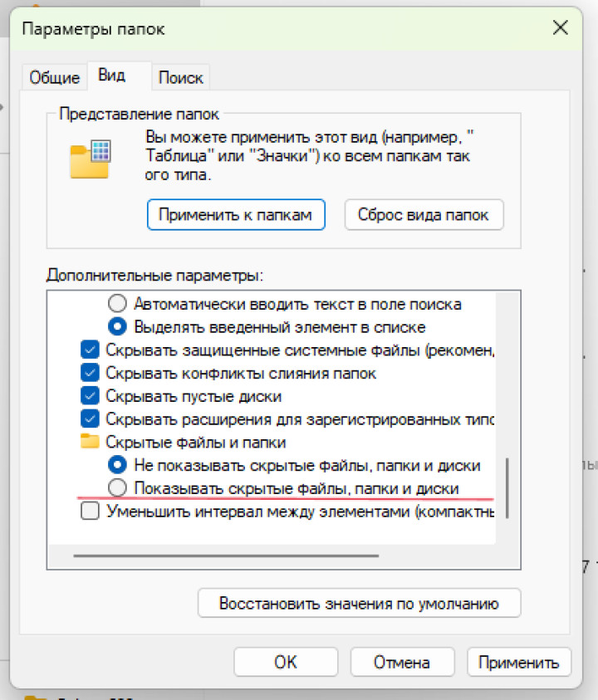The image size is (598, 700).
Task: Uncheck Скрывать защищенные системные файлы
Action: pyautogui.click(x=91, y=350)
